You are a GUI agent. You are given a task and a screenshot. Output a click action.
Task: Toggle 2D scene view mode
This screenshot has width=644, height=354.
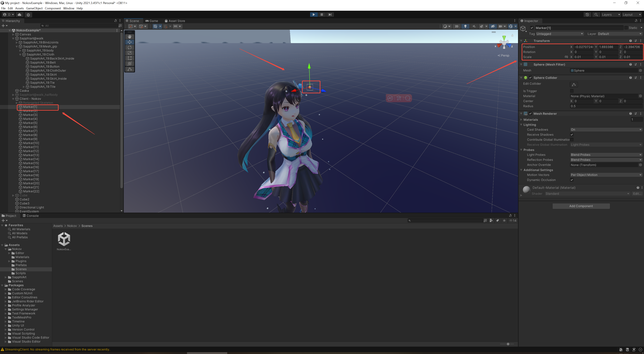pyautogui.click(x=457, y=26)
